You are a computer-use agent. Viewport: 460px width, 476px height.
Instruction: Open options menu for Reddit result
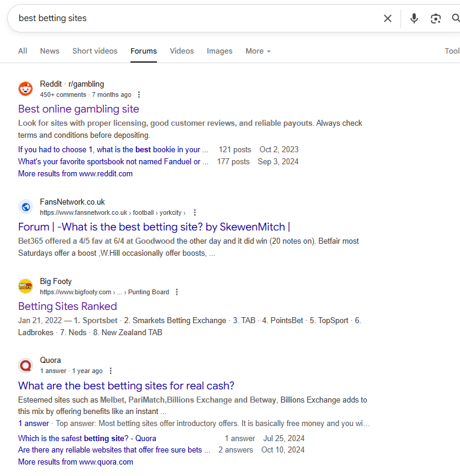click(139, 94)
